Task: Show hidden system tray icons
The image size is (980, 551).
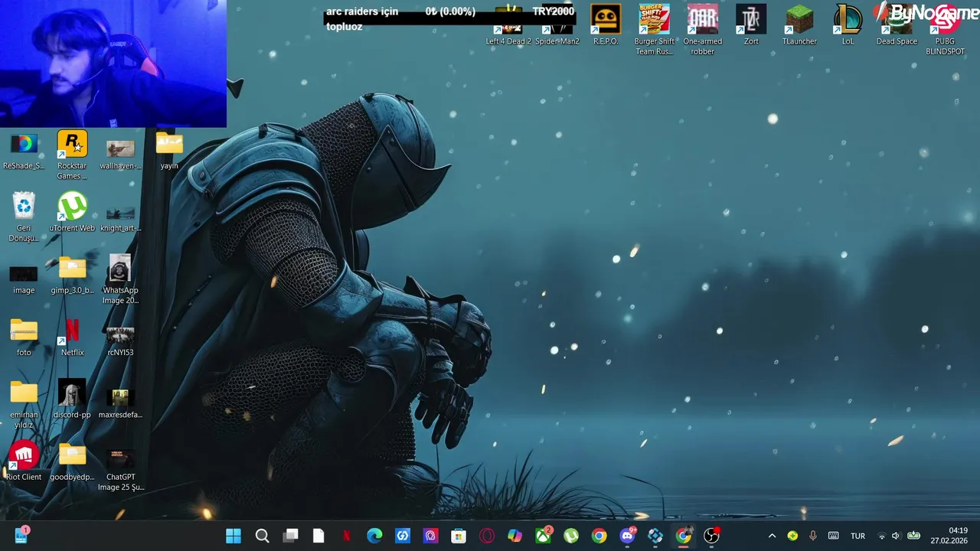Action: (x=772, y=536)
